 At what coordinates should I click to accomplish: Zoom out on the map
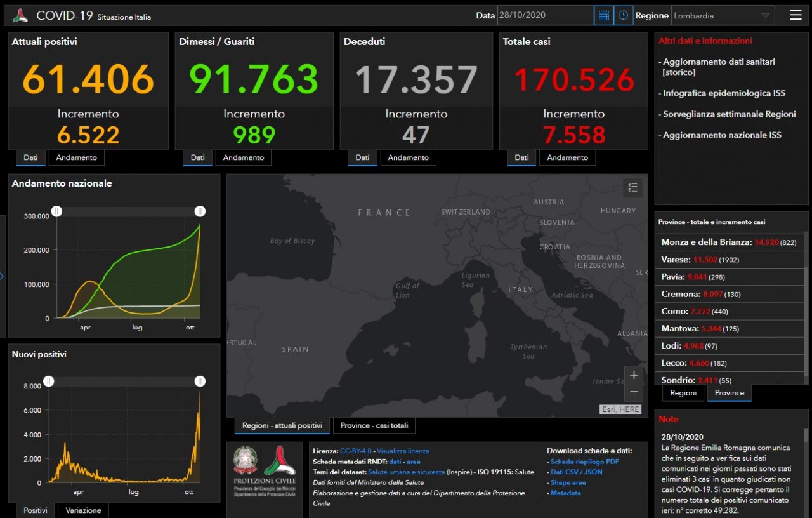pos(634,392)
